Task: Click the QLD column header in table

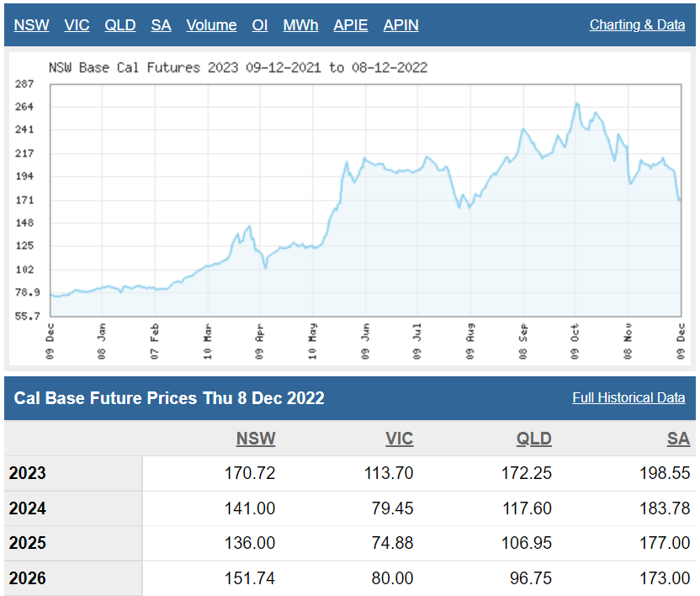Action: [534, 439]
